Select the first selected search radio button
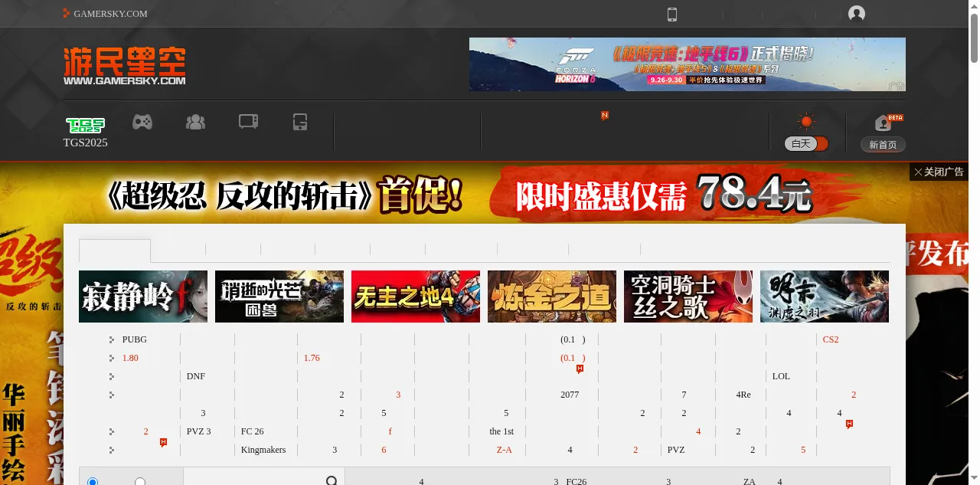 coord(93,482)
